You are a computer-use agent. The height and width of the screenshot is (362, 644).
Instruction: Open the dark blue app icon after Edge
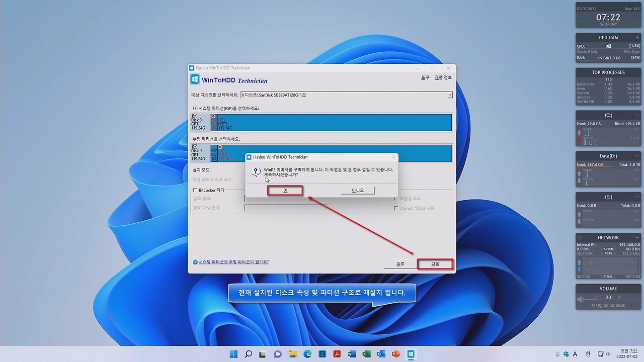click(322, 354)
